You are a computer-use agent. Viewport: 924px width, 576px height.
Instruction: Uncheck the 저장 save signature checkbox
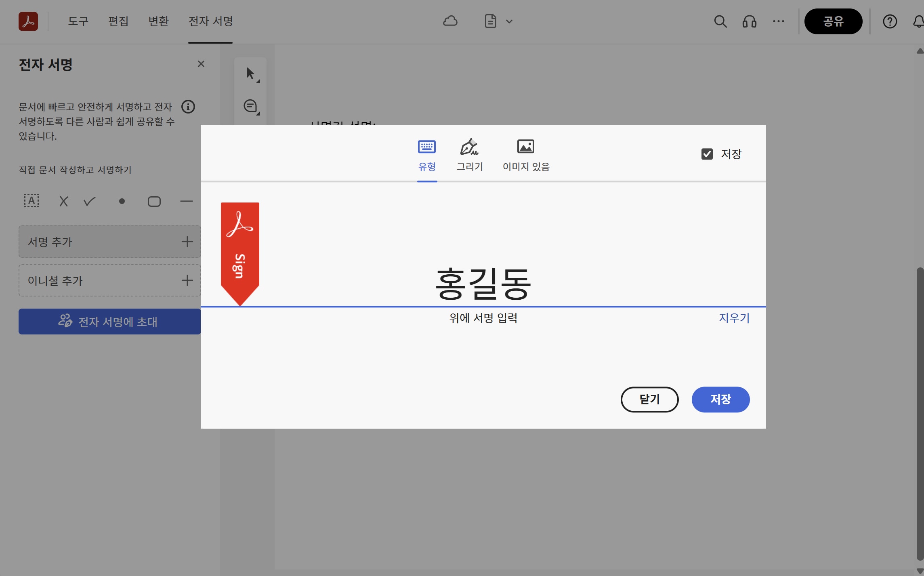point(707,154)
